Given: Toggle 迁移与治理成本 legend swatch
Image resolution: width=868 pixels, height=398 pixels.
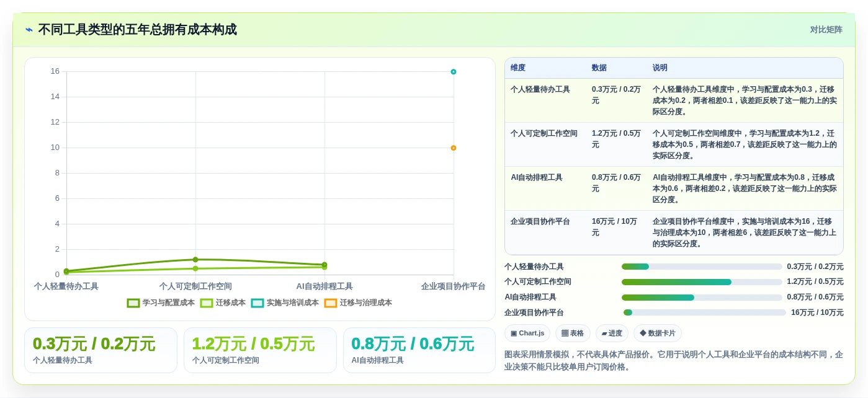Looking at the screenshot, I should tap(331, 303).
